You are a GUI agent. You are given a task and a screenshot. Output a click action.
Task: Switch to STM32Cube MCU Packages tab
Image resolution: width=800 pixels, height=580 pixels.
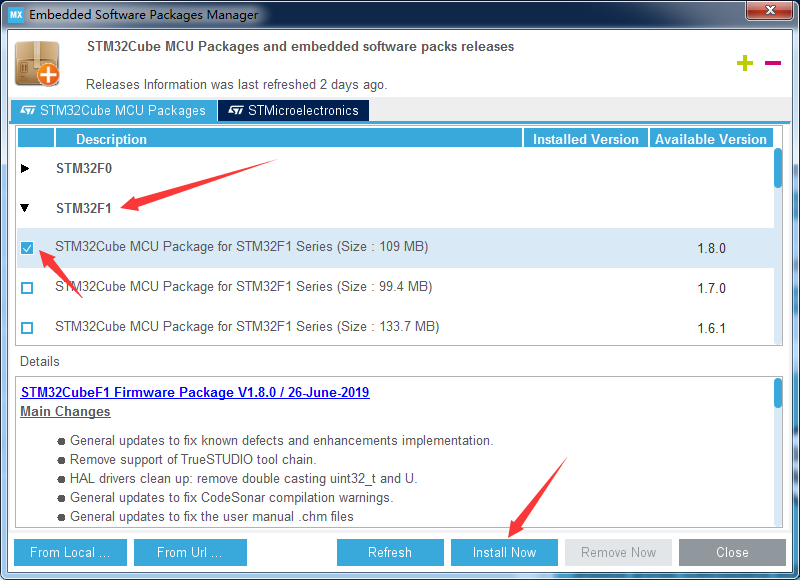[x=113, y=110]
